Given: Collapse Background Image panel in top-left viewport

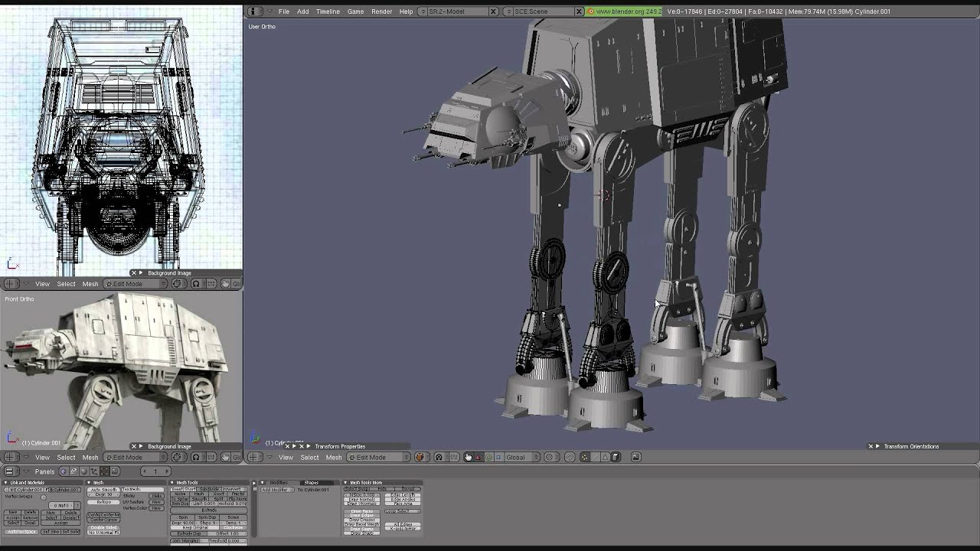Looking at the screenshot, I should coord(141,272).
